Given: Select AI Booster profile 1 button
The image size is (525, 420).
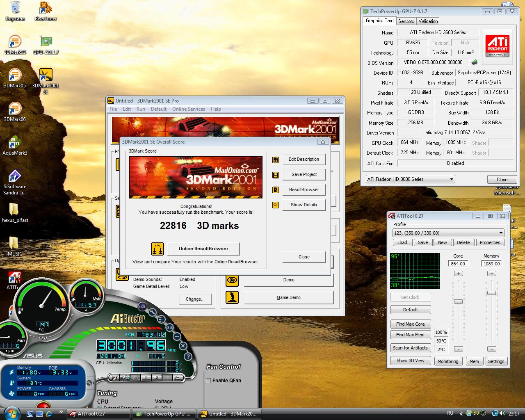Looking at the screenshot, I should (x=146, y=378).
